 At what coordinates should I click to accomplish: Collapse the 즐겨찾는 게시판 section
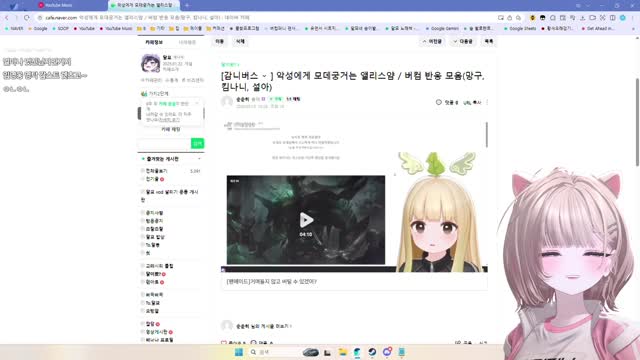tap(199, 159)
